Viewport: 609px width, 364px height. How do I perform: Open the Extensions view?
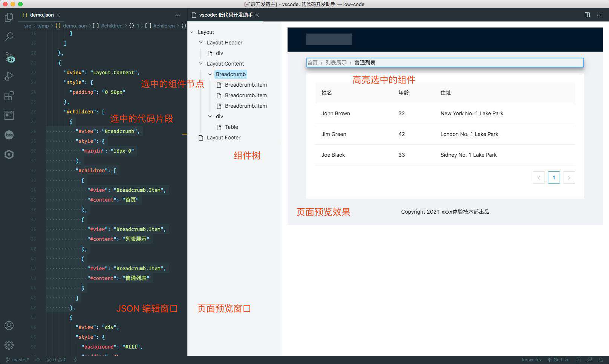coord(9,96)
